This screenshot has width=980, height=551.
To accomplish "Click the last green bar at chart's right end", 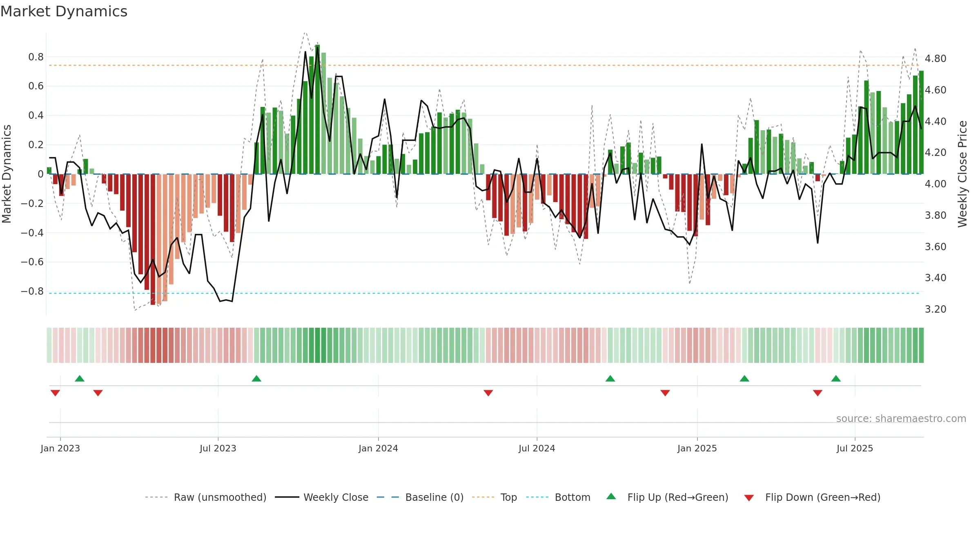I will click(921, 122).
